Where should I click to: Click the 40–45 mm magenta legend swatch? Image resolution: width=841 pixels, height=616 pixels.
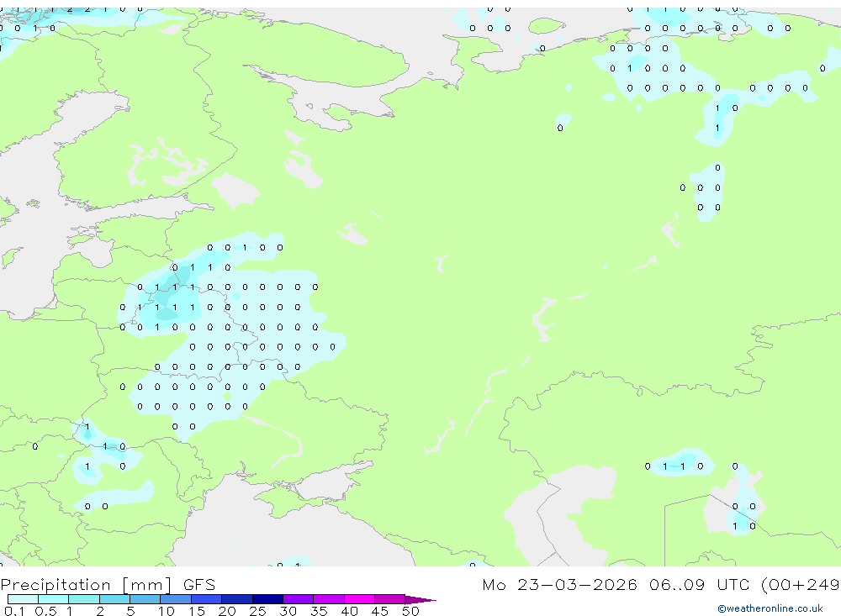[359, 599]
